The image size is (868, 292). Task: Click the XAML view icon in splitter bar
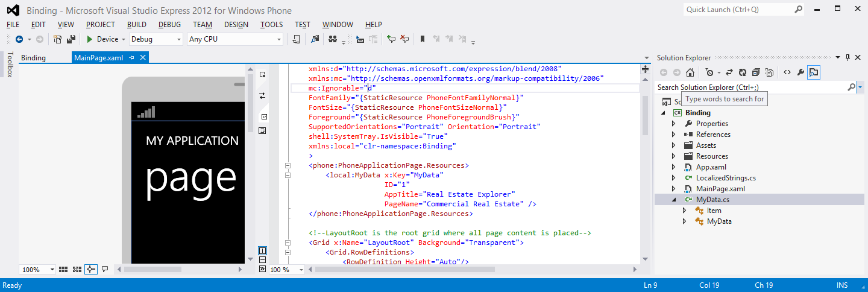pos(263,116)
